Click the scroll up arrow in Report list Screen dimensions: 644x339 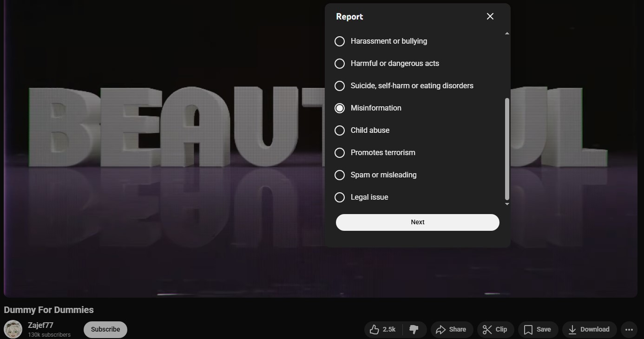pyautogui.click(x=507, y=33)
